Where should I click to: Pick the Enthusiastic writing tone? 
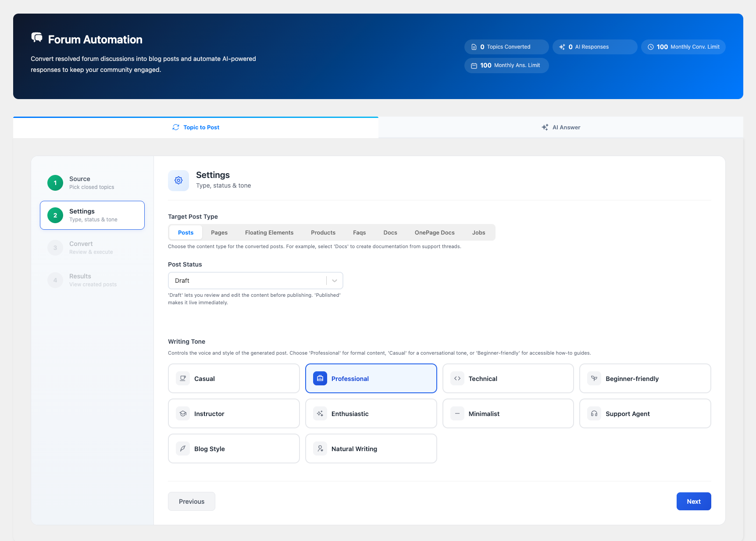[371, 413]
